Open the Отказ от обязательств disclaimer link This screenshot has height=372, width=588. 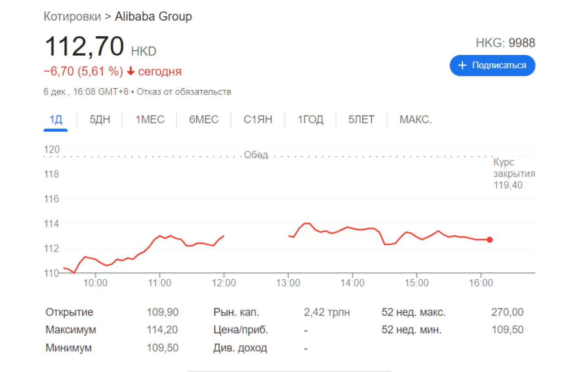184,92
